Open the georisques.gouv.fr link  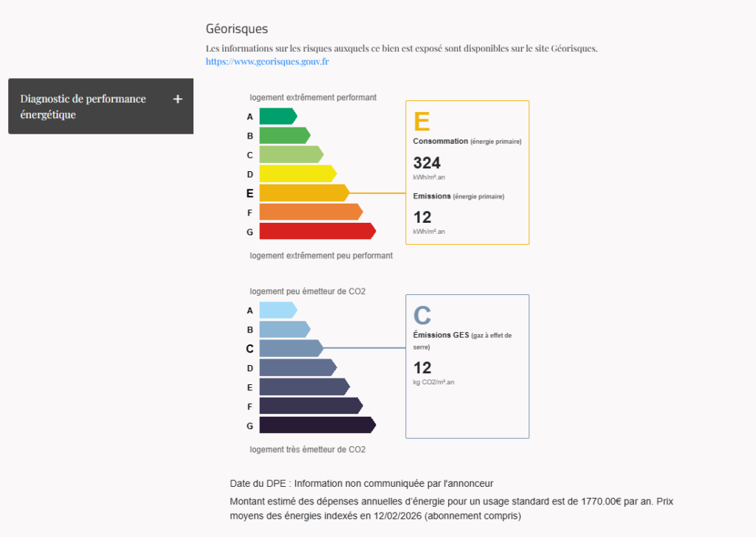(267, 62)
